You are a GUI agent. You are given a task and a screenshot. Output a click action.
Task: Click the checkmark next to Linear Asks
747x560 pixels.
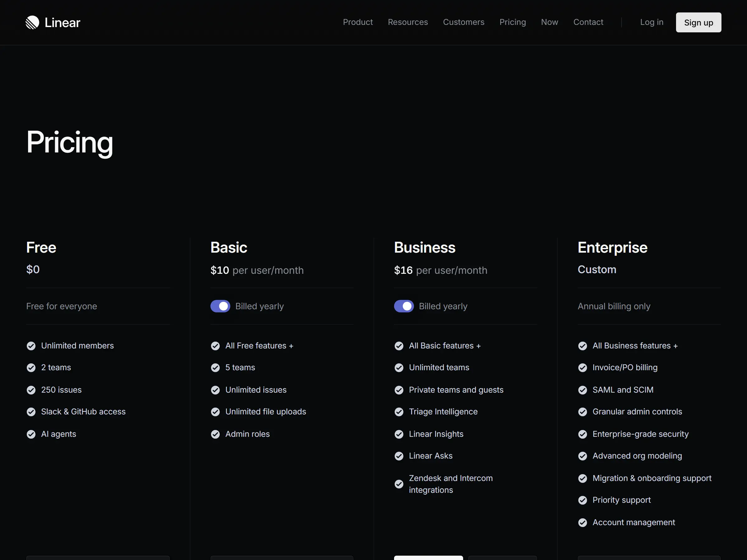pos(399,456)
